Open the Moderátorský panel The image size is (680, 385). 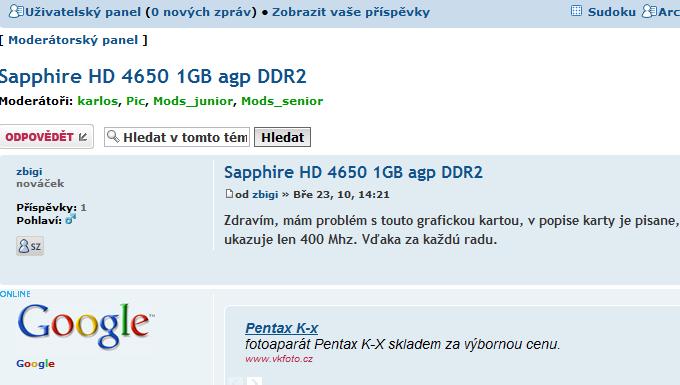coord(73,40)
